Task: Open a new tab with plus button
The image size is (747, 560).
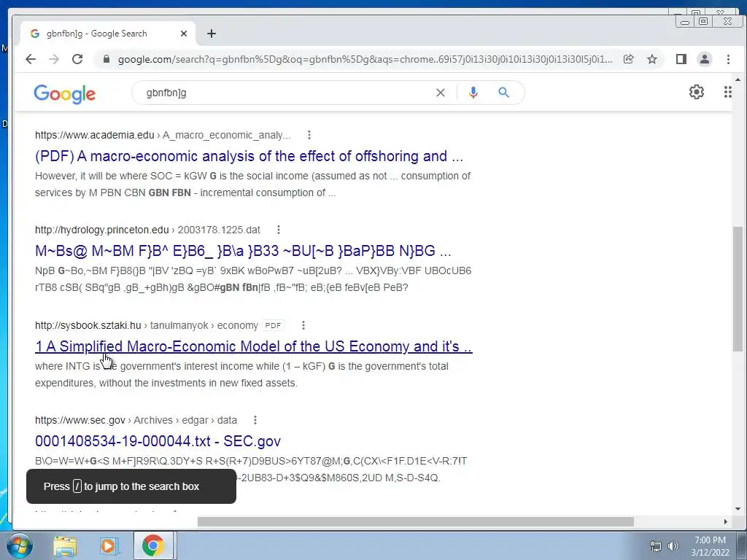Action: coord(212,34)
